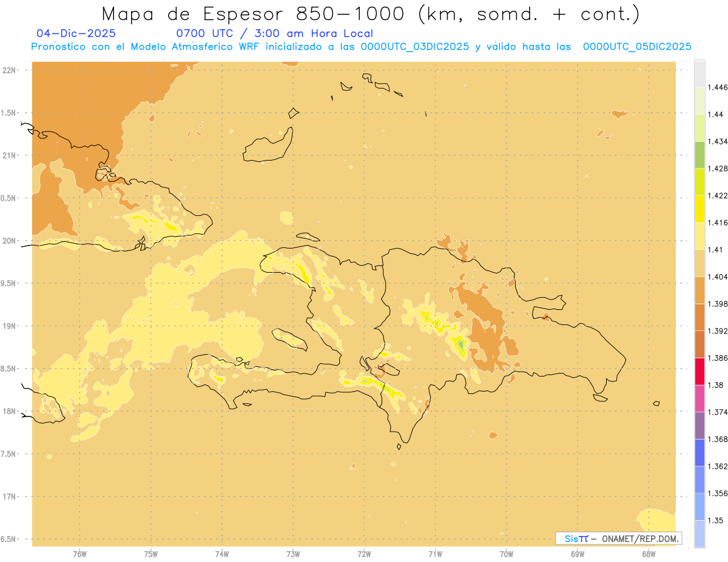Click the time label "0700 UTC / 3:00 am Hora Local"

[274, 34]
